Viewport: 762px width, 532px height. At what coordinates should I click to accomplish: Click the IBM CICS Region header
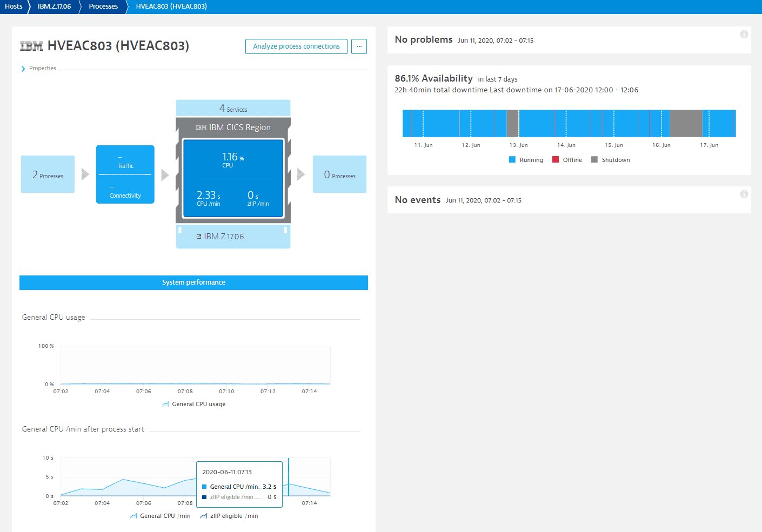click(x=233, y=127)
